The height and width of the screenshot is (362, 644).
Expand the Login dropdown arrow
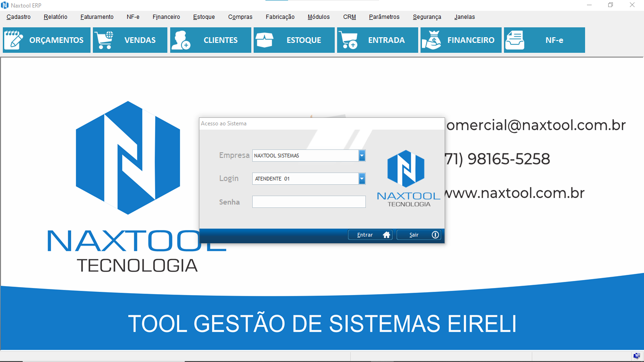pos(362,179)
